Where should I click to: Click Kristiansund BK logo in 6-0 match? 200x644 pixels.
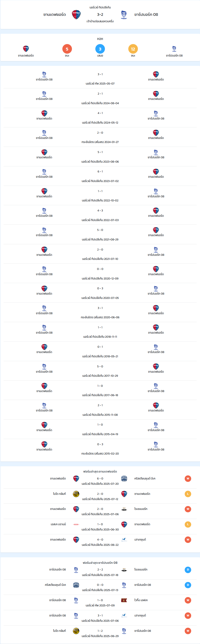124,478
